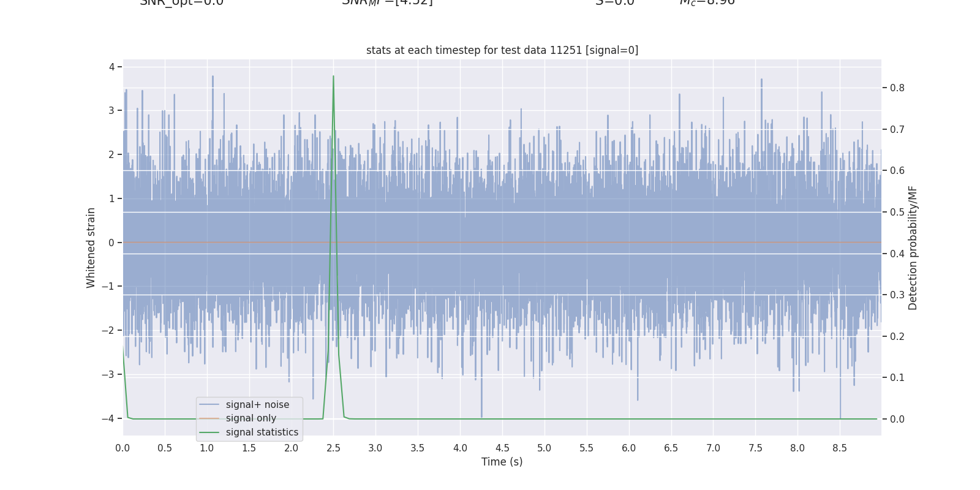Screen dimensions: 980x490
Task: Click left y-axis tick label −2
Action: tap(108, 330)
